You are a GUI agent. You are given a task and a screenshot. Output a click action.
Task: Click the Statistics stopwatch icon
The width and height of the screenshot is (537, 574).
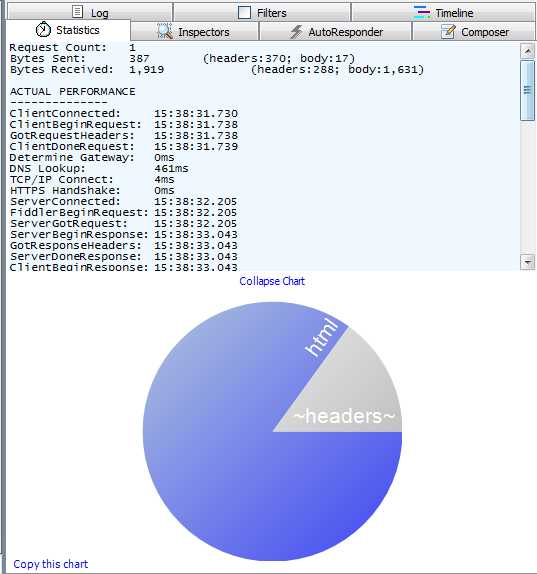(43, 30)
